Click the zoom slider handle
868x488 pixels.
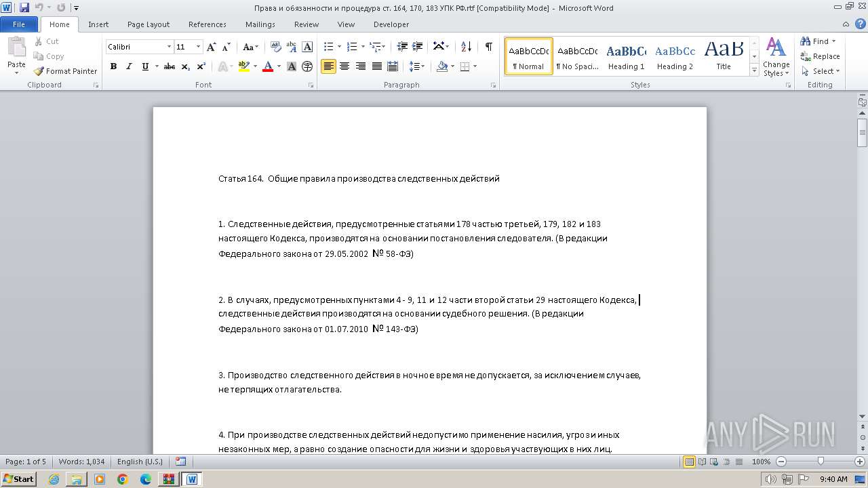[x=821, y=462]
